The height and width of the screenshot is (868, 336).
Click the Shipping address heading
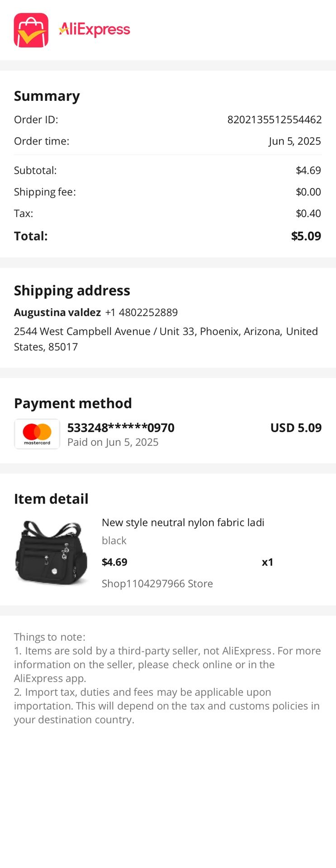point(72,290)
